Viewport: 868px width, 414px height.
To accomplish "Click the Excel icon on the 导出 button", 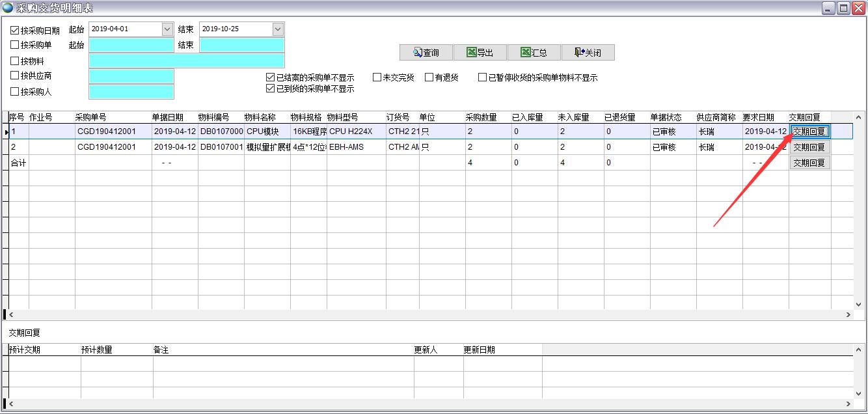I will tap(472, 51).
